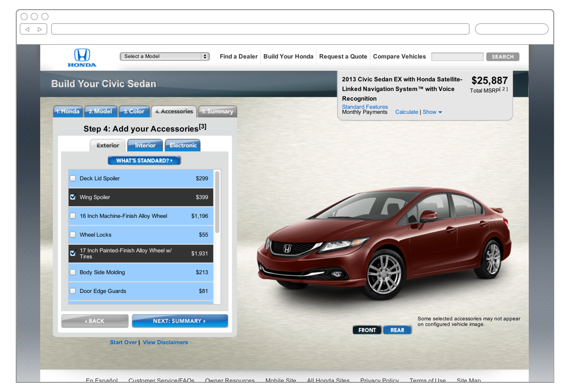Image resolution: width=571 pixels, height=392 pixels.
Task: Open the 1. Honda step tab
Action: (x=68, y=112)
